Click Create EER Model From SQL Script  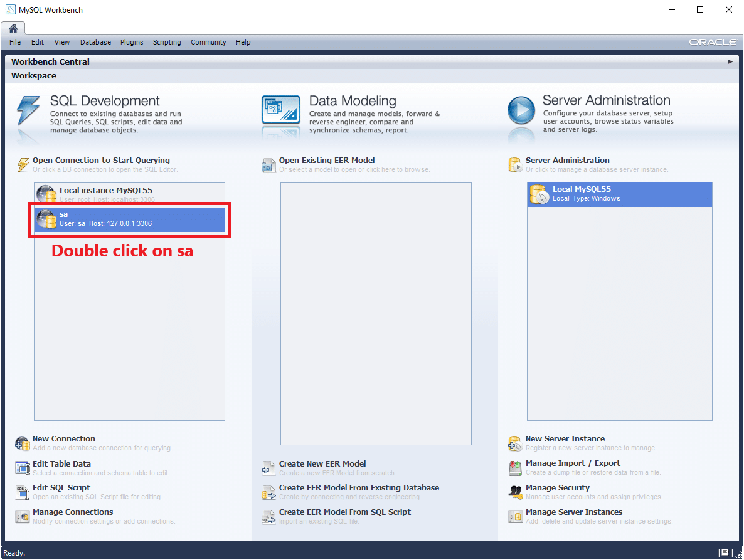click(x=345, y=512)
